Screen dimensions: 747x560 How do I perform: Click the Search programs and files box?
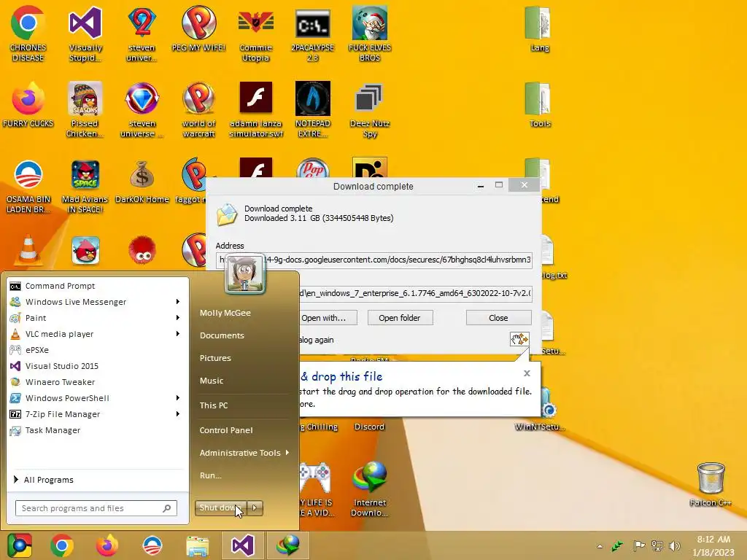(96, 508)
